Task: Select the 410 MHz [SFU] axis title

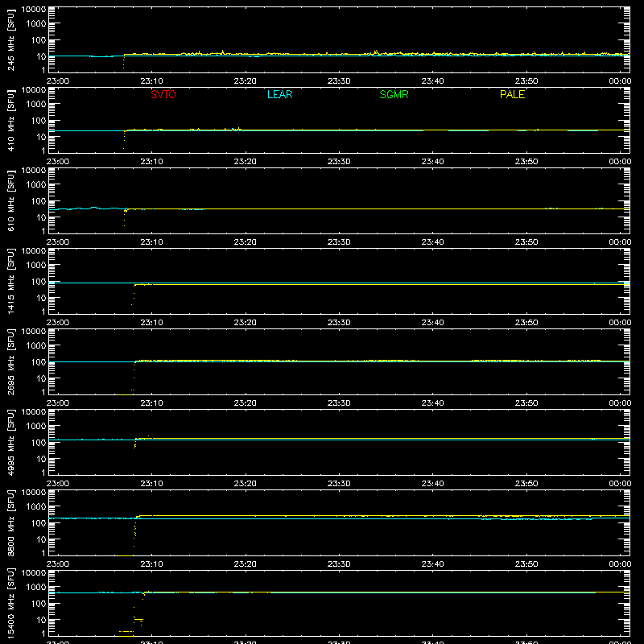Action: pos(11,121)
